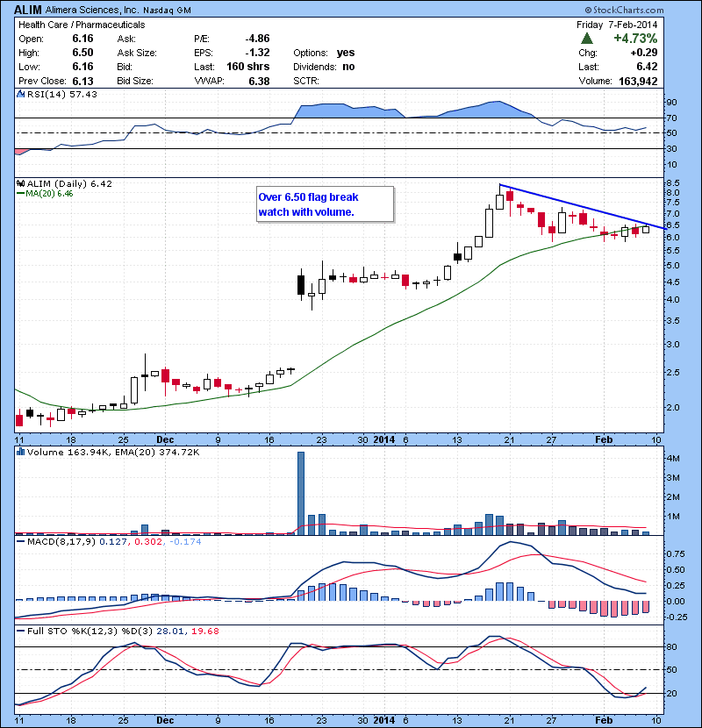The width and height of the screenshot is (702, 728).
Task: Click the Last trade size 160 shrs
Action: [248, 67]
